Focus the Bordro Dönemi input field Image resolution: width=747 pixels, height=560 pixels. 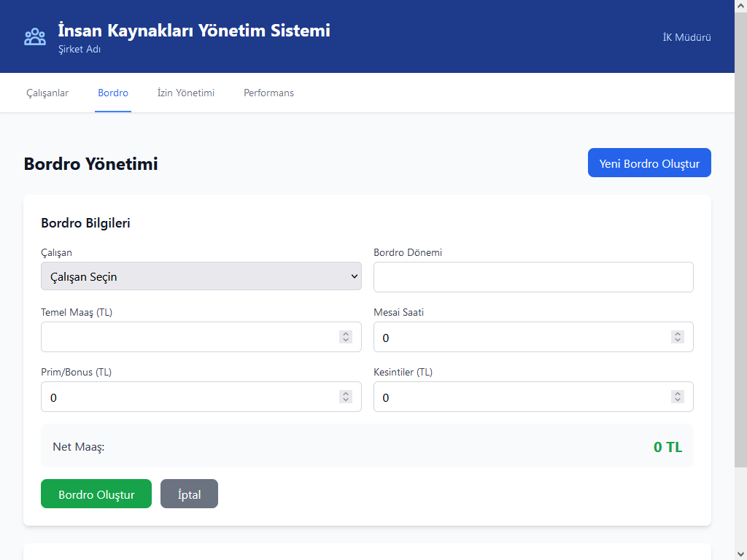[x=533, y=277]
